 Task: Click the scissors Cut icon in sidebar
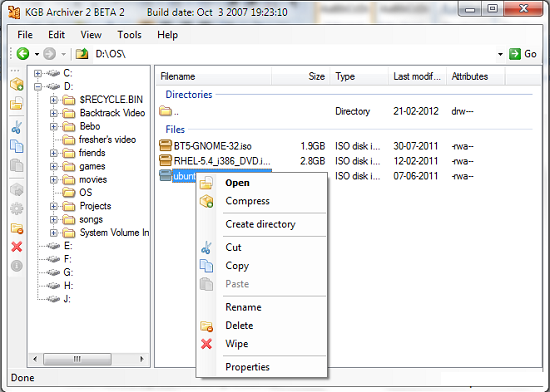tap(16, 128)
